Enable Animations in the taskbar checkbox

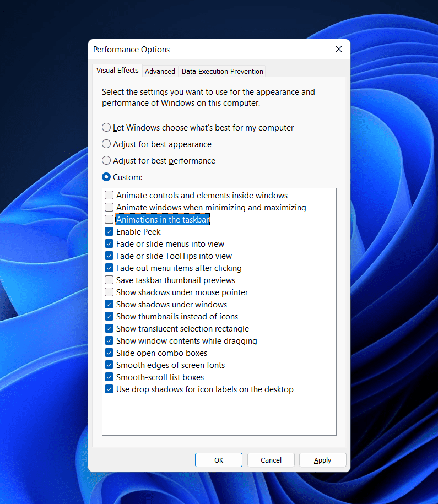(109, 220)
